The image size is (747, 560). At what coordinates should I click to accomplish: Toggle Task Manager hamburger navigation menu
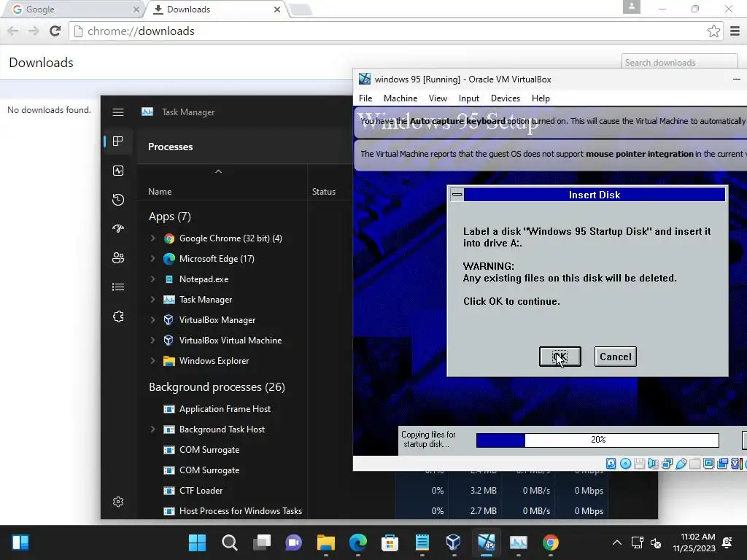(117, 112)
